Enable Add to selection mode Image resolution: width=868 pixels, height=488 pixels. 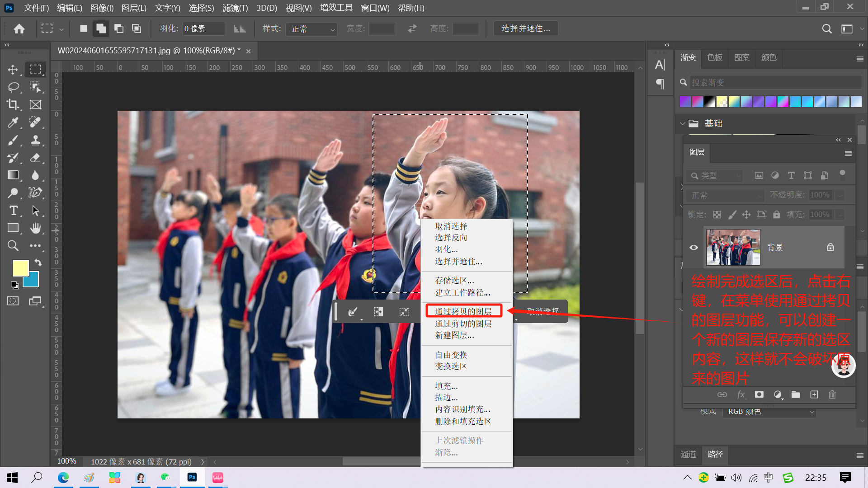tap(101, 29)
